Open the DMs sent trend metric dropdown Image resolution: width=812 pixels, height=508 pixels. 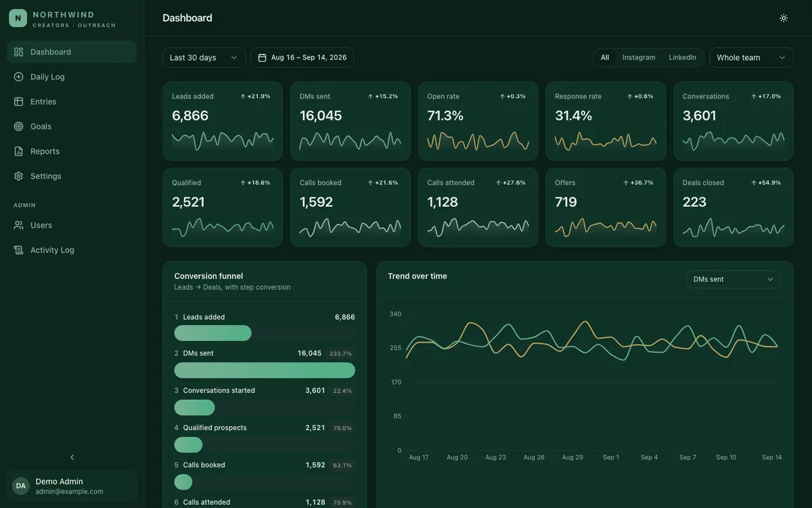tap(734, 279)
